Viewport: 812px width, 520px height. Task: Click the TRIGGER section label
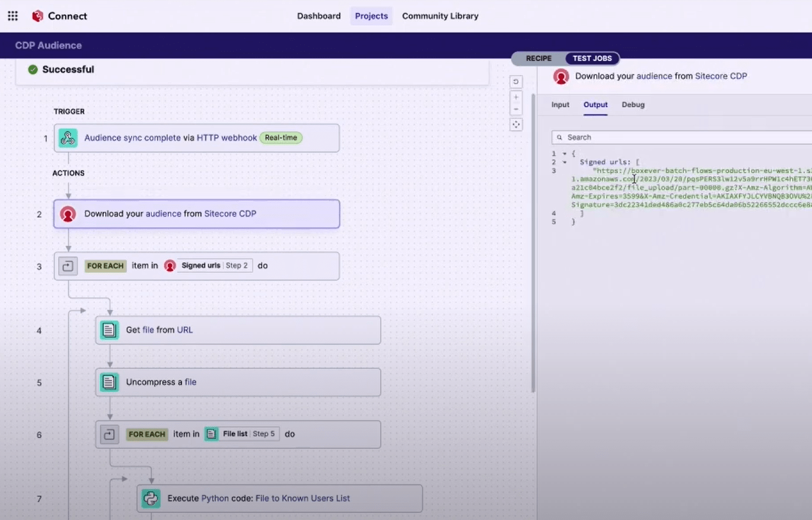click(69, 111)
